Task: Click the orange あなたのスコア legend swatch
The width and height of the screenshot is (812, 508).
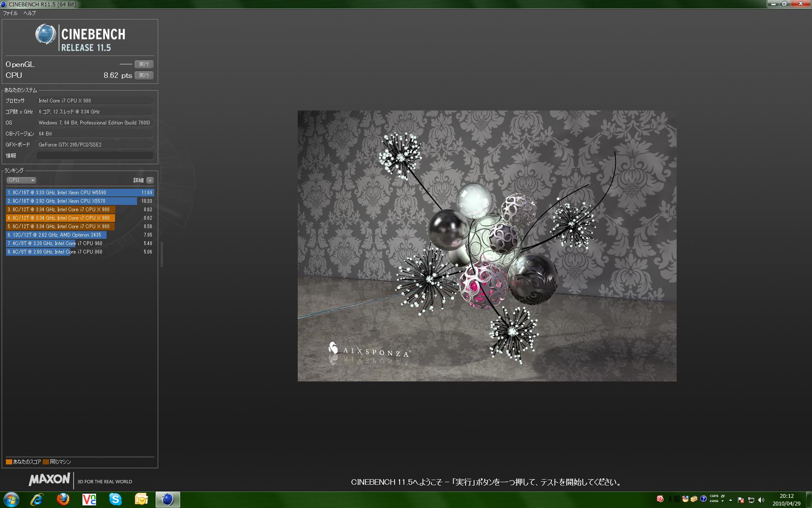Action: (9, 461)
